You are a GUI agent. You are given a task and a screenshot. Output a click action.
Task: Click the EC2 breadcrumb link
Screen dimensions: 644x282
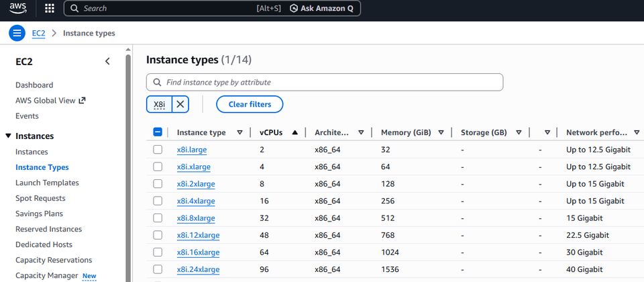pos(39,34)
